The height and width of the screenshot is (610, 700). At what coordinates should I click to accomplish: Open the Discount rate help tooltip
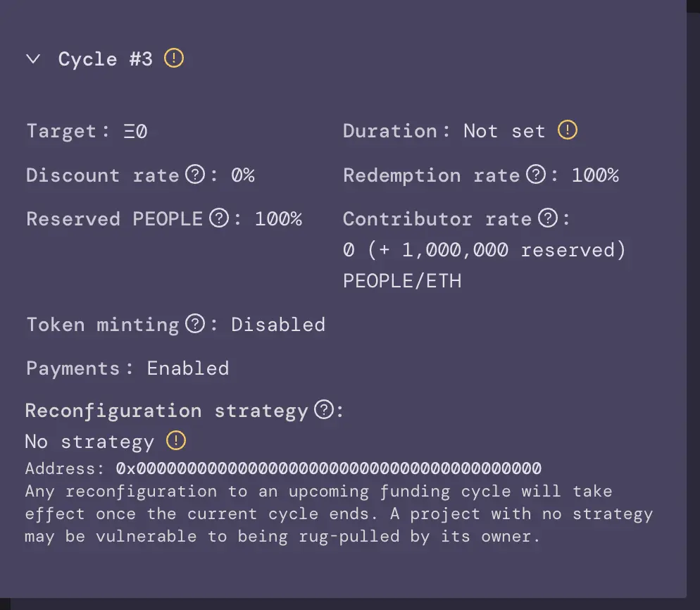(x=195, y=173)
